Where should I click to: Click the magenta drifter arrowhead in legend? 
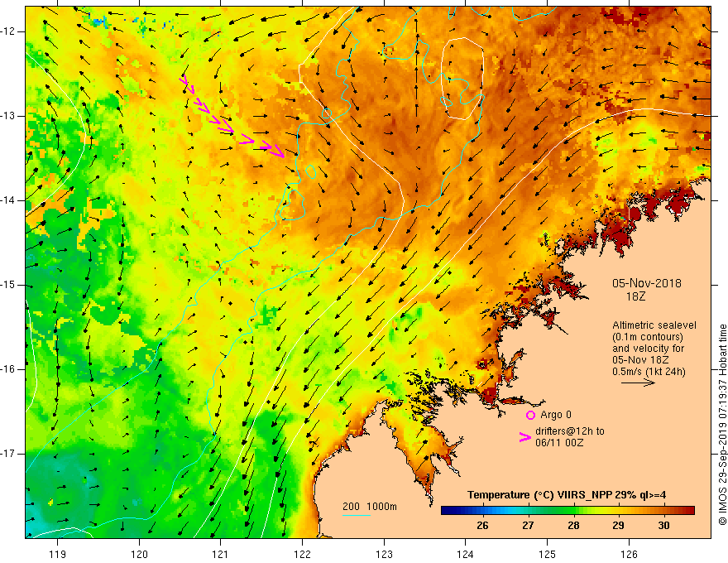pyautogui.click(x=525, y=436)
